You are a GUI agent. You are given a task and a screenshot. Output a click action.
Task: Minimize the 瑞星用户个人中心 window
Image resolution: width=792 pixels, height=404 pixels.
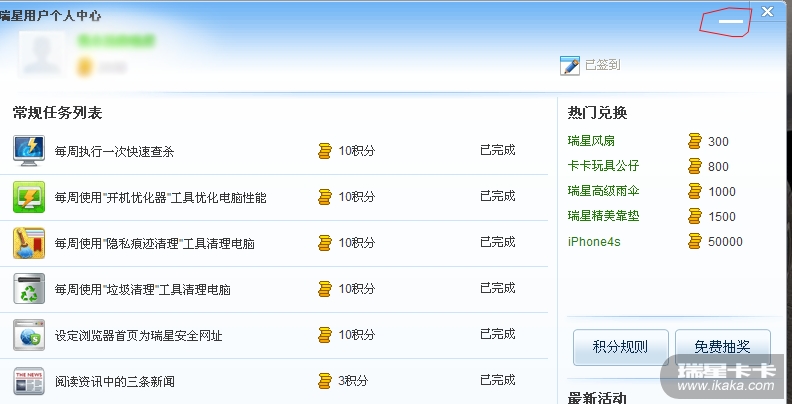pos(730,21)
